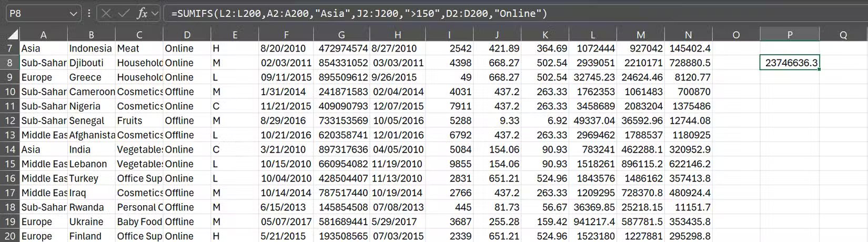Select column D header
The image size is (868, 242).
click(x=187, y=35)
